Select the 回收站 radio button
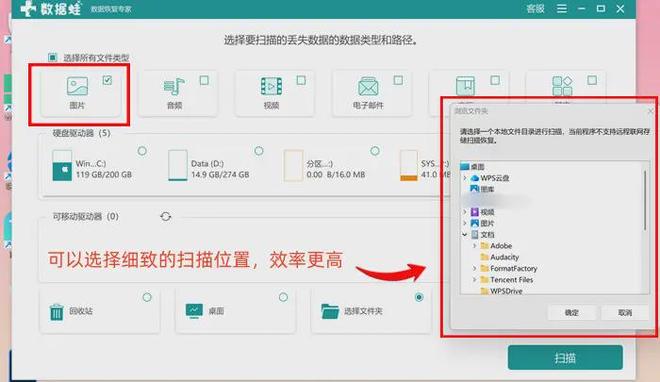Image resolution: width=660 pixels, height=382 pixels. (147, 297)
